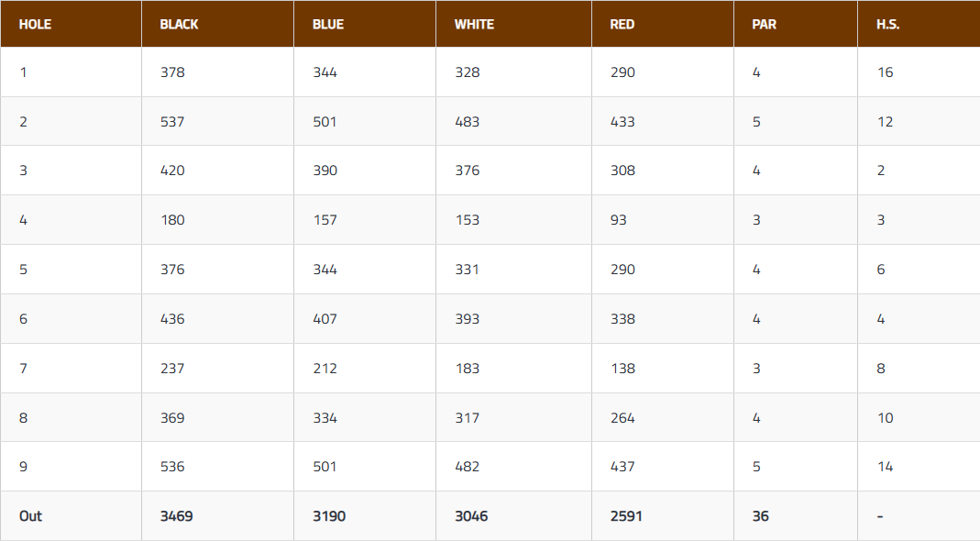The image size is (980, 541).
Task: Select hole 1 black yardage 378
Action: 172,72
